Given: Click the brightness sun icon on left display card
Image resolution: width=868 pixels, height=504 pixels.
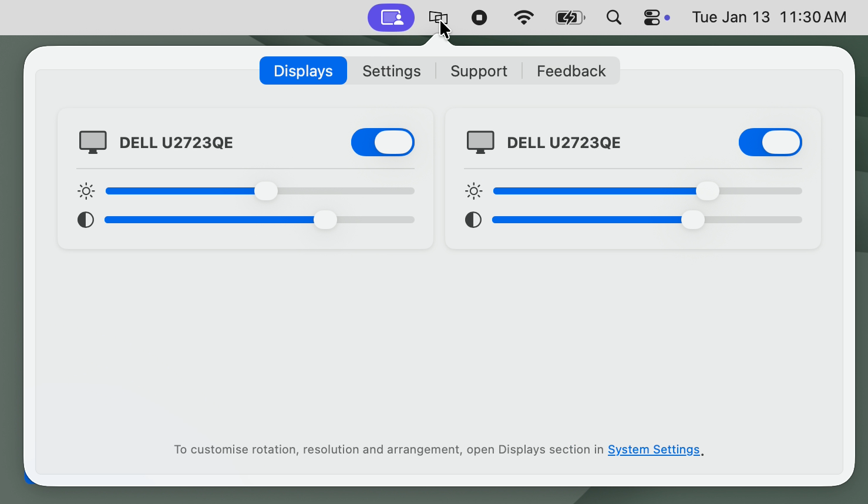Looking at the screenshot, I should [x=86, y=191].
